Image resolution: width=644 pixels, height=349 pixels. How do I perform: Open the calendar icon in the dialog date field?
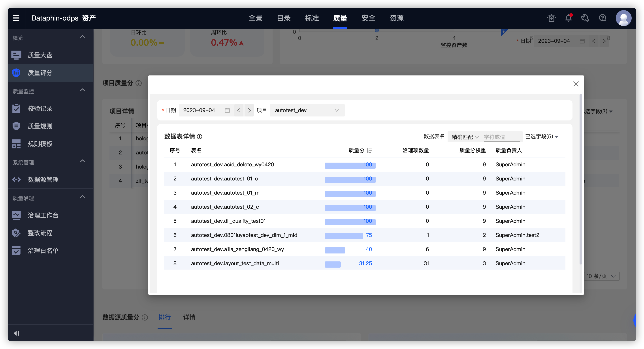(x=227, y=110)
